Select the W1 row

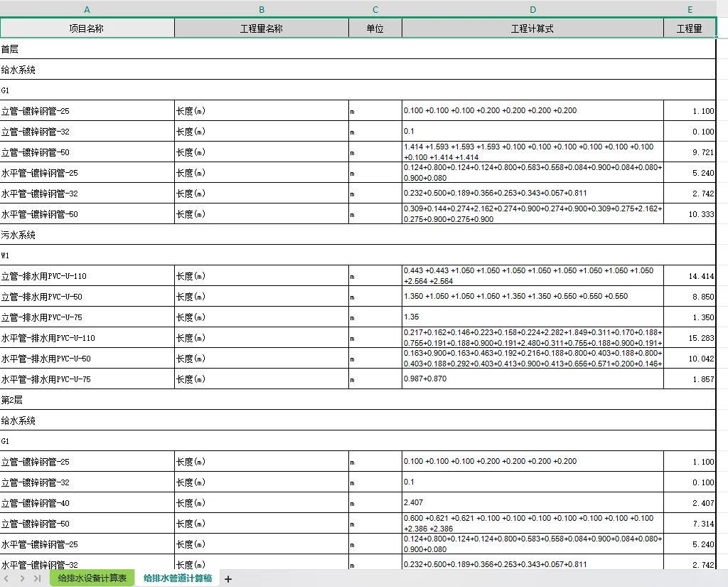pyautogui.click(x=358, y=255)
